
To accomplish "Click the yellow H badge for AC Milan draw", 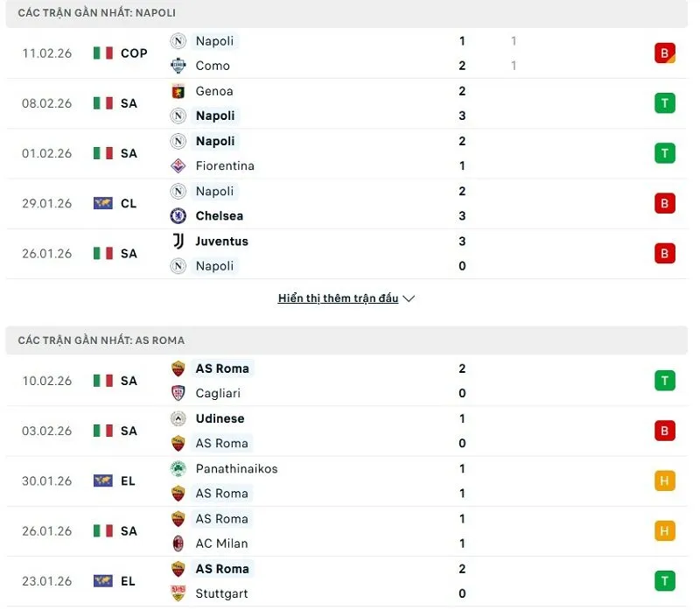I will click(664, 530).
